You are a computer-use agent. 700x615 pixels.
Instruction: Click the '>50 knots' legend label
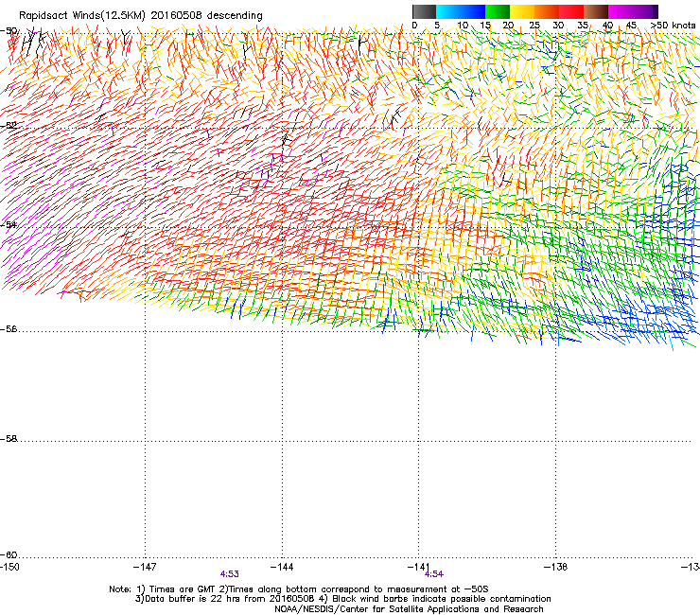[674, 26]
